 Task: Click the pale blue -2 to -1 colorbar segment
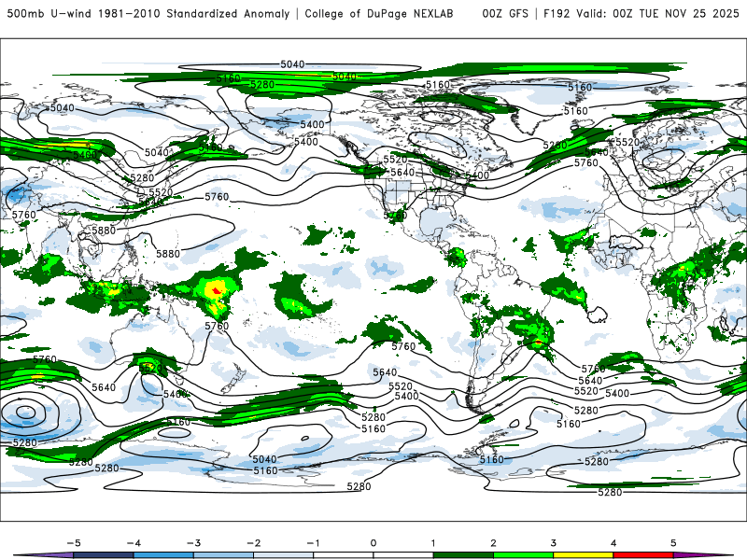[x=284, y=555]
